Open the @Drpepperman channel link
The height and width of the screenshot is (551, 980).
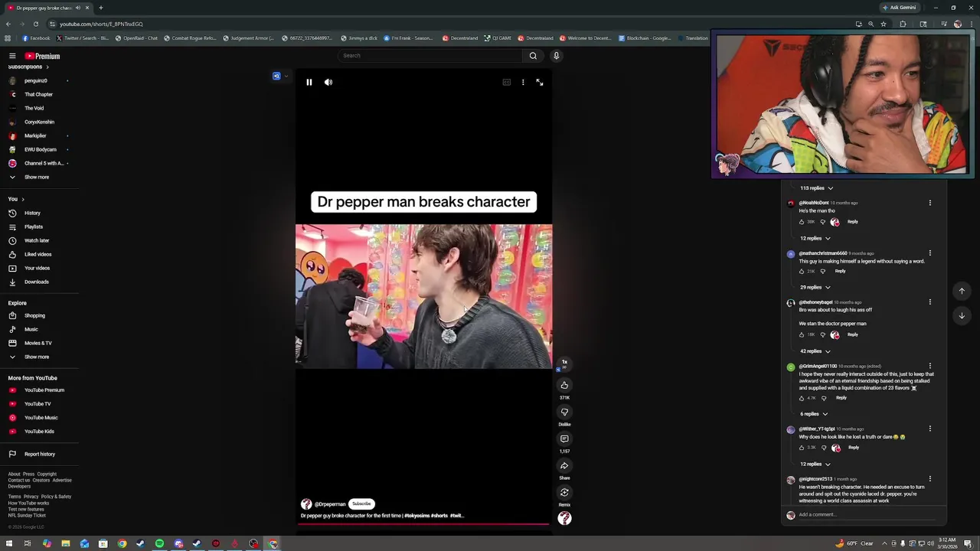pyautogui.click(x=331, y=504)
